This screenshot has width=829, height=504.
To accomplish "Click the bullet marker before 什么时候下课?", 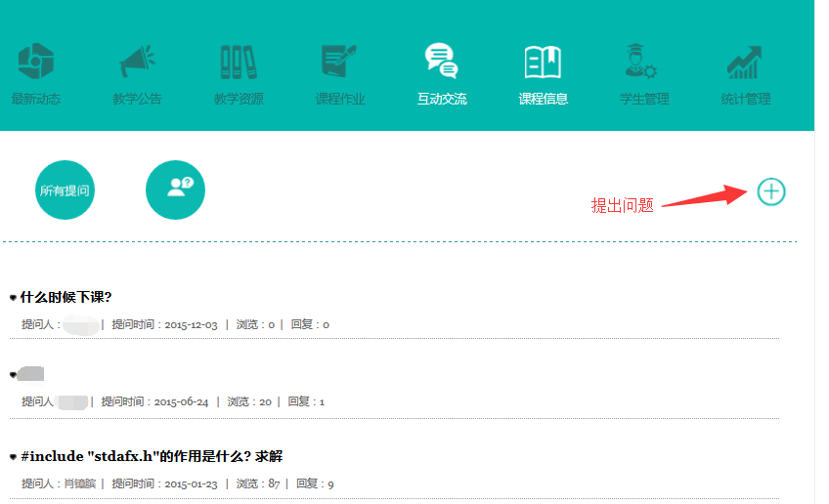I will pos(13,298).
